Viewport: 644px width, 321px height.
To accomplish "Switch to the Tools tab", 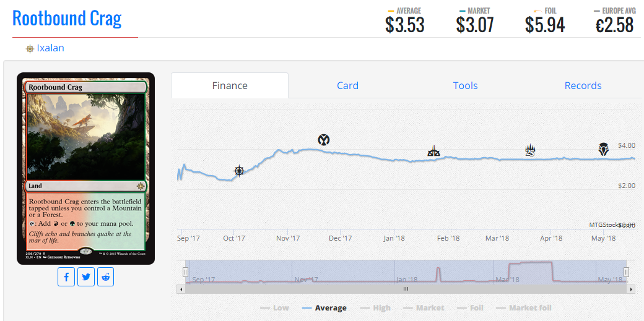I will pyautogui.click(x=465, y=85).
